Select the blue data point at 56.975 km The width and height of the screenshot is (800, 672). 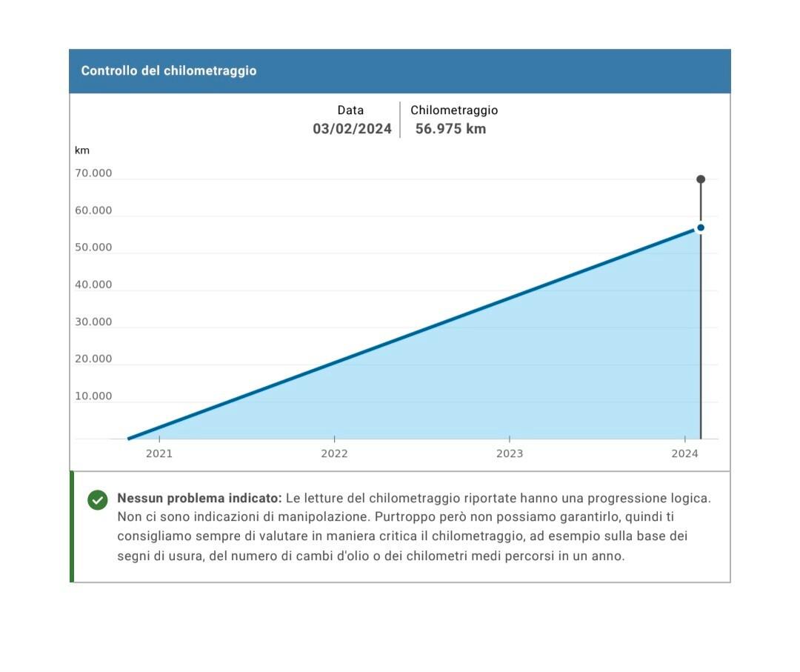[701, 227]
